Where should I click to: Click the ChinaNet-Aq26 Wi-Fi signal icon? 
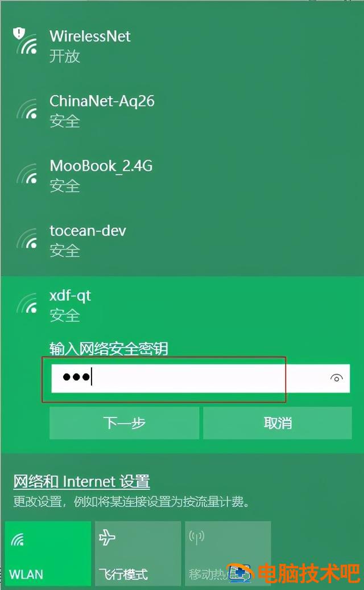click(x=27, y=109)
